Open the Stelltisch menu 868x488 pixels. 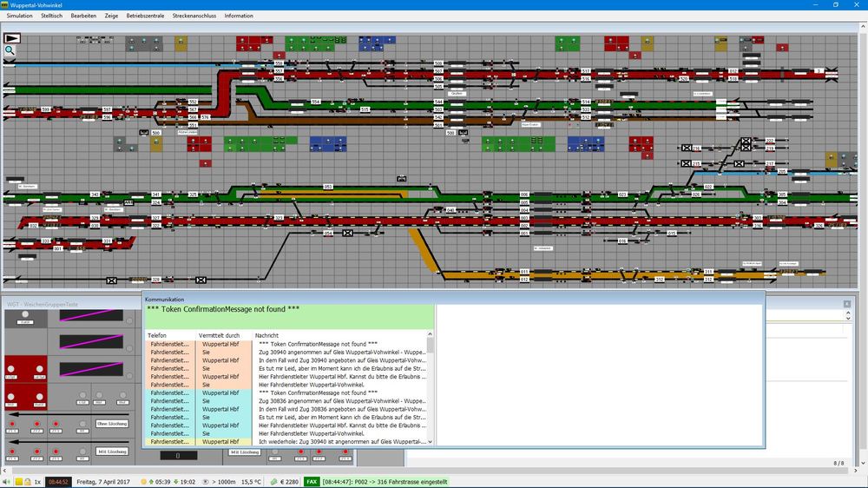tap(51, 16)
